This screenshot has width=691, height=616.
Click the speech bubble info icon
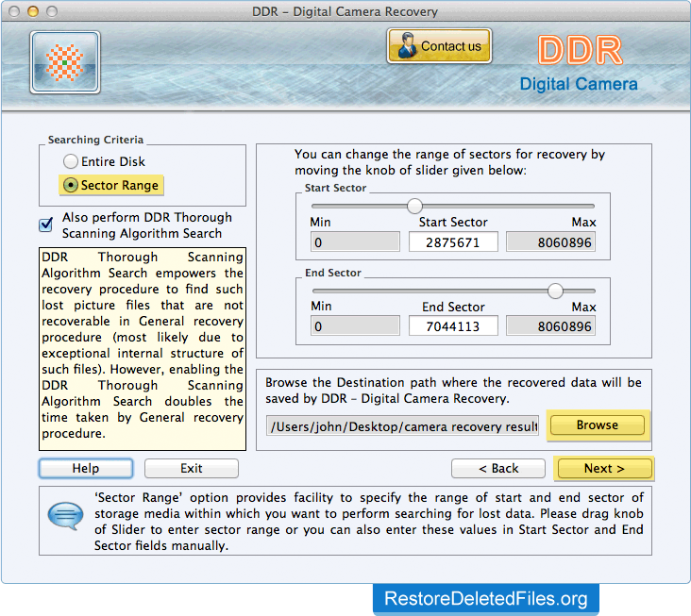[x=65, y=515]
